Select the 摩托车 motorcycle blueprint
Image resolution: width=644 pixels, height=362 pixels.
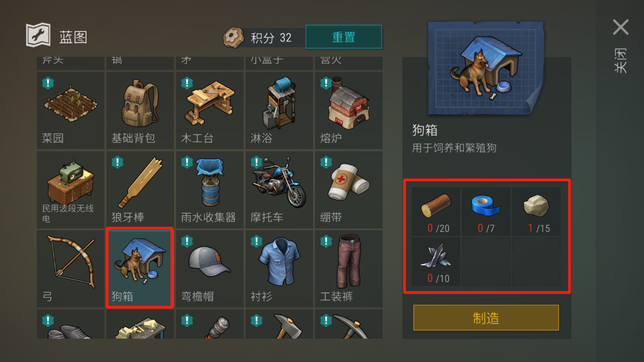point(279,189)
